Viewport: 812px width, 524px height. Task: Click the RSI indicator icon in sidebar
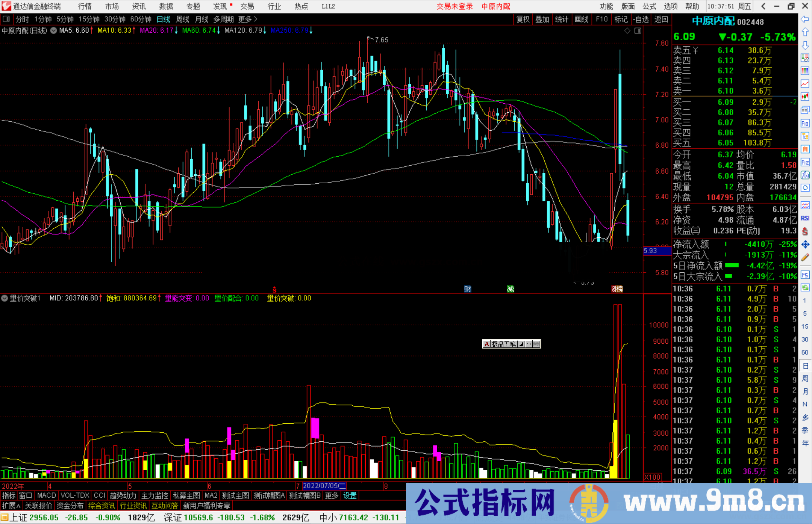[x=805, y=218]
